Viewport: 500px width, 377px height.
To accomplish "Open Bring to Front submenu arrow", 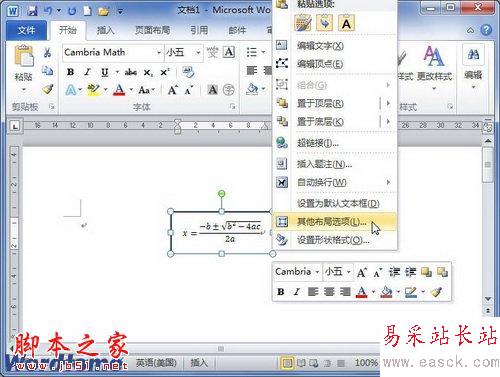I will (x=388, y=103).
